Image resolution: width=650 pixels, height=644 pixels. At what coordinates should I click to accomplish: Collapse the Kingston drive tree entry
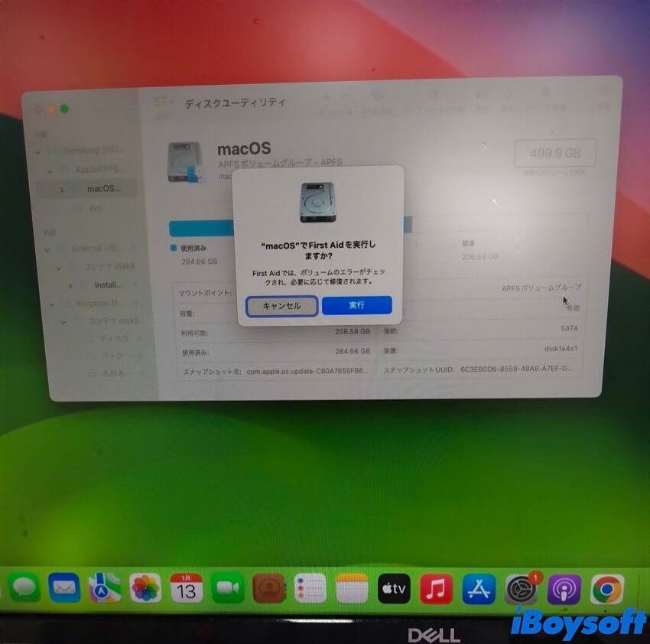[x=52, y=304]
